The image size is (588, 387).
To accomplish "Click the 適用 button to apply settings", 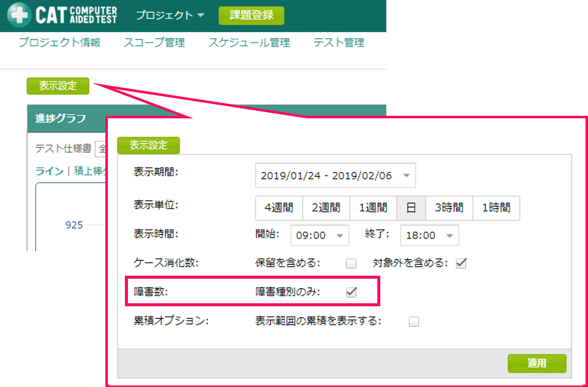I will point(537,363).
